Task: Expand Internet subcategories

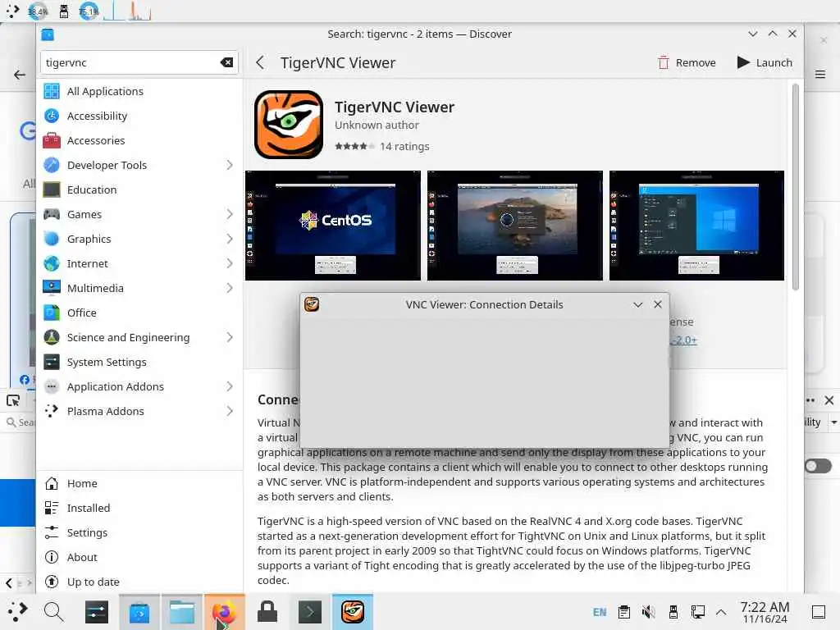Action: tap(230, 263)
